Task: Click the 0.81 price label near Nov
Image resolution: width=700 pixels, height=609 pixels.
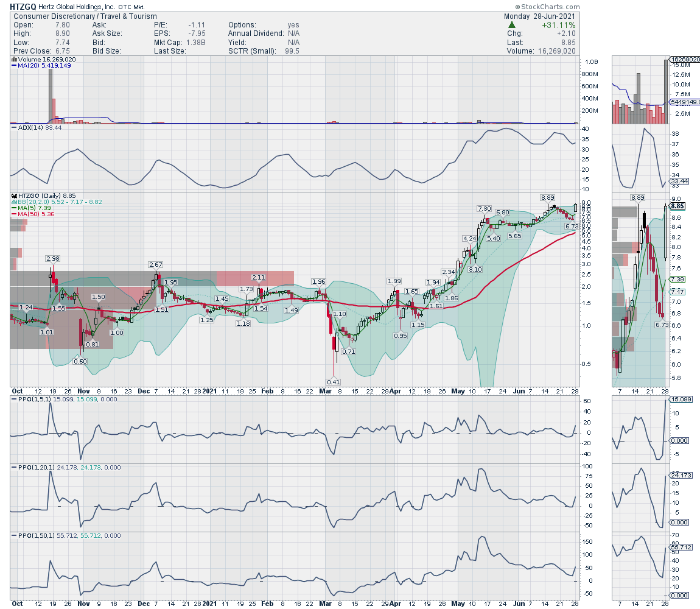Action: tap(93, 344)
